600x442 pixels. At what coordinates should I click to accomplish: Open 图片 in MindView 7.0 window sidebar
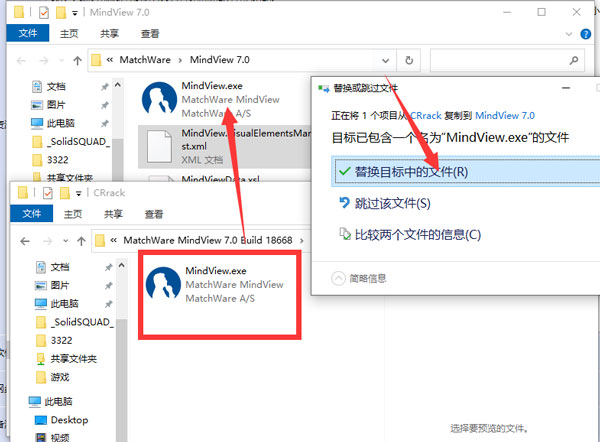(56, 105)
